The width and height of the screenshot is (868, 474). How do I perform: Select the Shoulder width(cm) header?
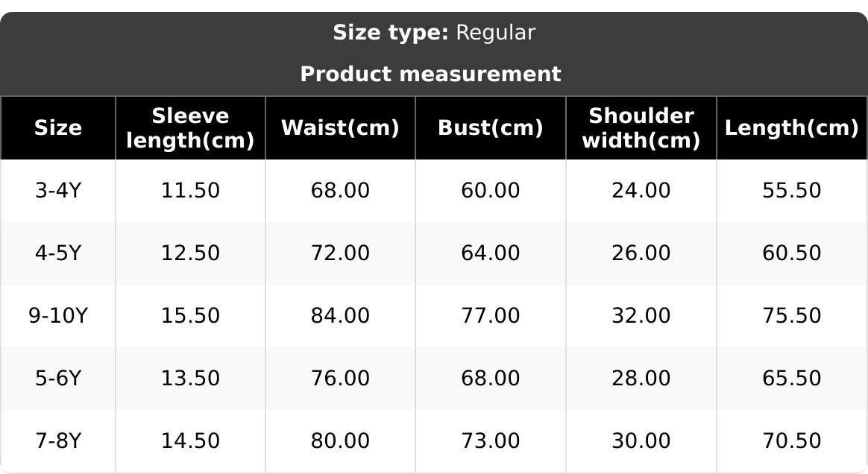coord(641,128)
